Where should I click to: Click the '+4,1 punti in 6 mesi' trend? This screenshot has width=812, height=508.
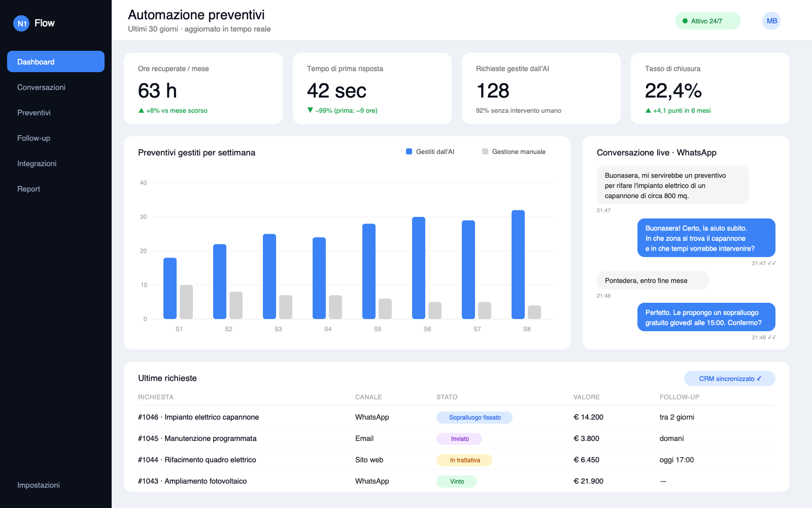(678, 111)
